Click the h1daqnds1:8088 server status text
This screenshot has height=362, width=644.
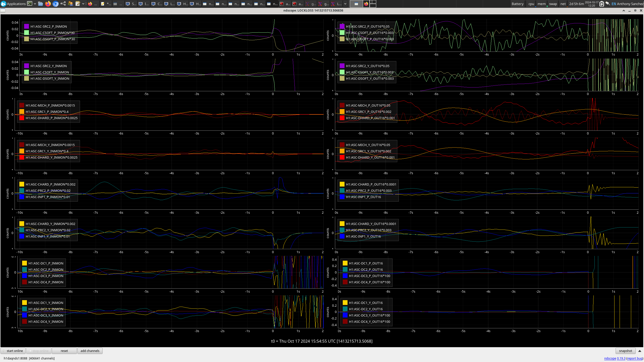(29, 358)
